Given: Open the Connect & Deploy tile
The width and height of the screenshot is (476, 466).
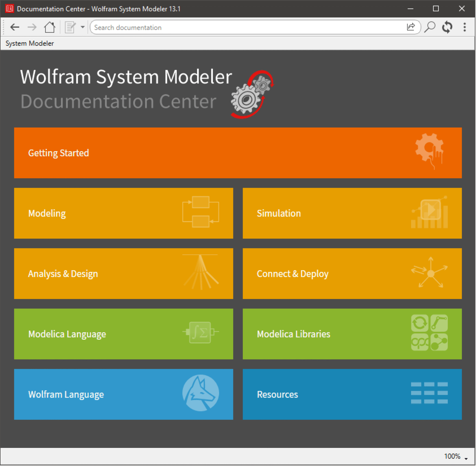Looking at the screenshot, I should click(352, 274).
